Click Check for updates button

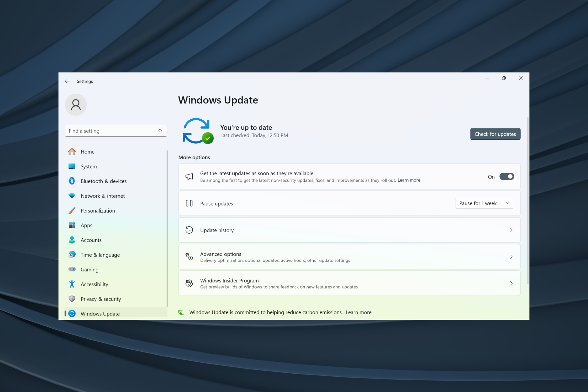click(x=495, y=134)
